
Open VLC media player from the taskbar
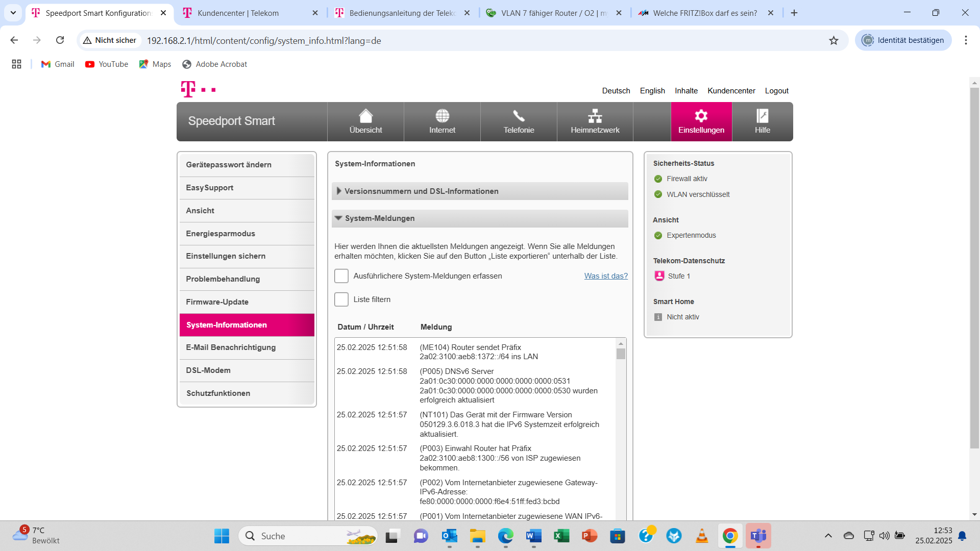point(702,536)
